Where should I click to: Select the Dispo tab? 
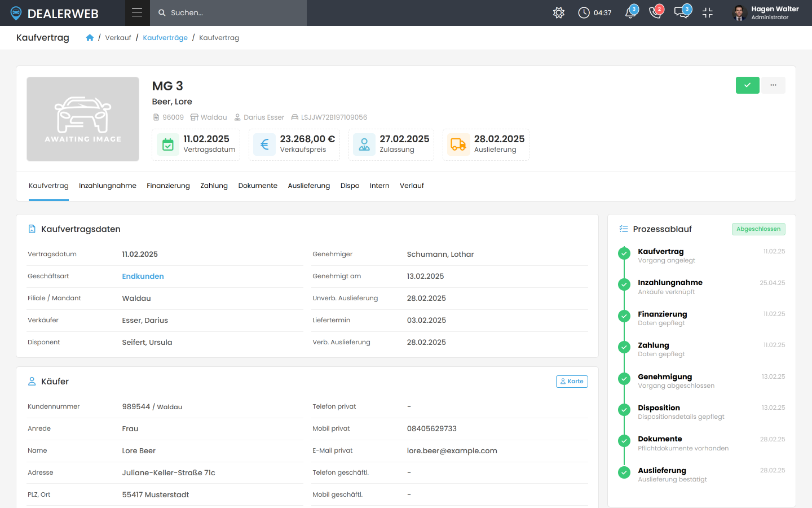click(x=350, y=186)
